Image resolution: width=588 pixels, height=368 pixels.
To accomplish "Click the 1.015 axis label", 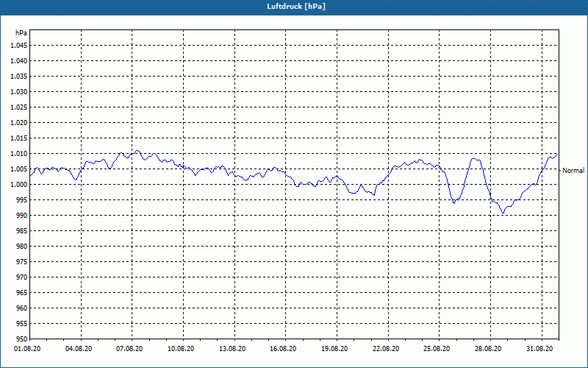I will [x=19, y=138].
